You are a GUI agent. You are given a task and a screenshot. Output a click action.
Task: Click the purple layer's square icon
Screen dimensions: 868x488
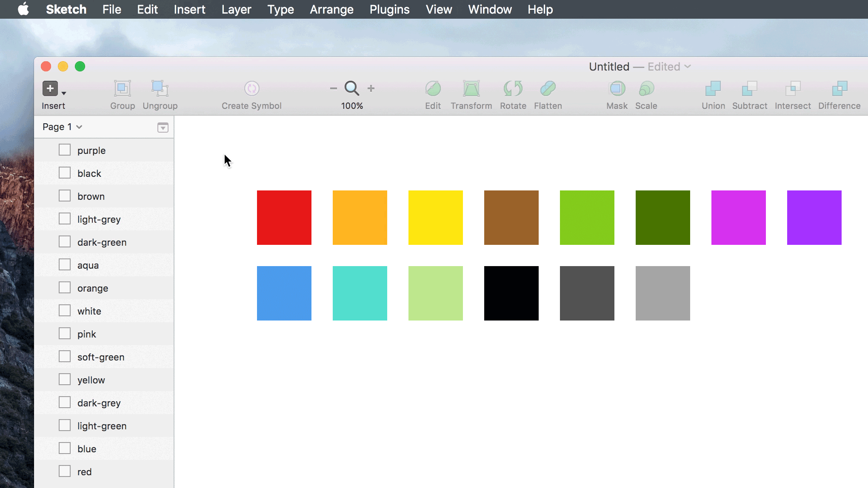65,150
